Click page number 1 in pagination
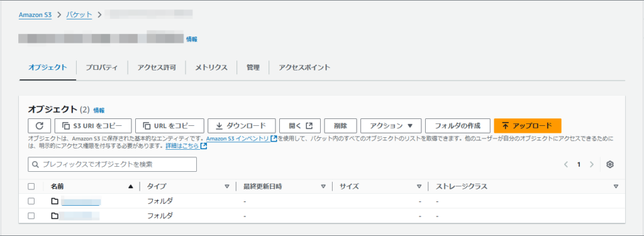644x236 pixels. point(579,164)
